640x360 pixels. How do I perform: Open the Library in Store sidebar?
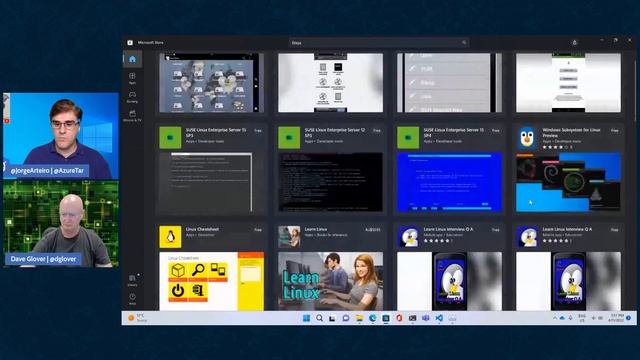tap(132, 280)
